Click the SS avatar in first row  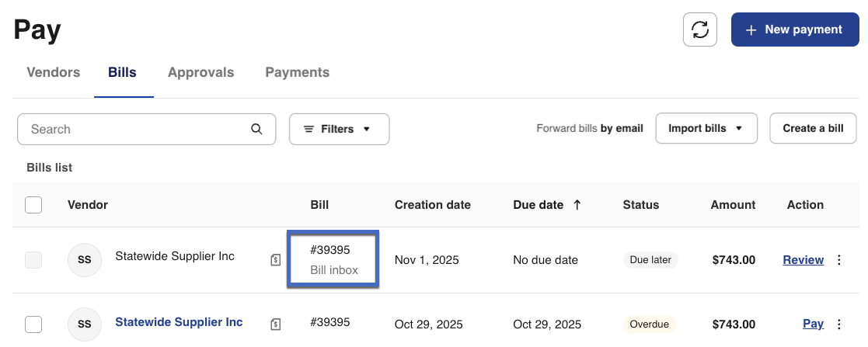point(85,260)
